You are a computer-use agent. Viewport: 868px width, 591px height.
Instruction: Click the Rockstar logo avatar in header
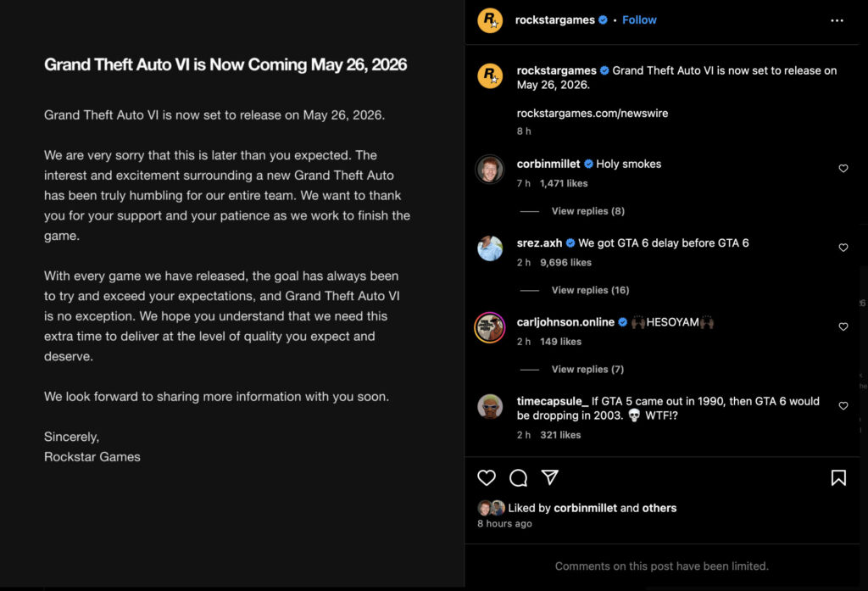click(490, 20)
